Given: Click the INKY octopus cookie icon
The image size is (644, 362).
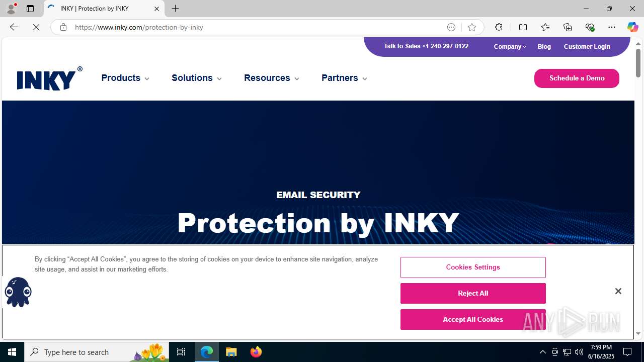Looking at the screenshot, I should pos(18,292).
